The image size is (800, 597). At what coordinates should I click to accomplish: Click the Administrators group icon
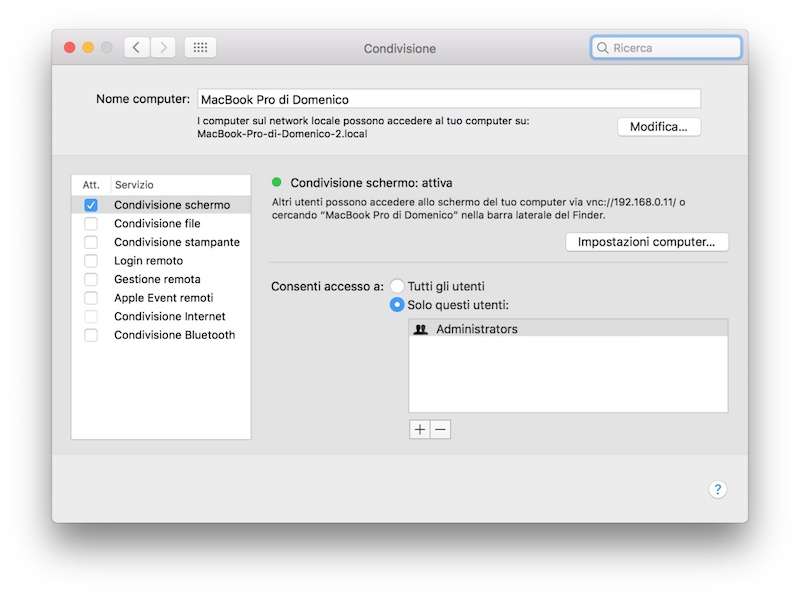[420, 329]
